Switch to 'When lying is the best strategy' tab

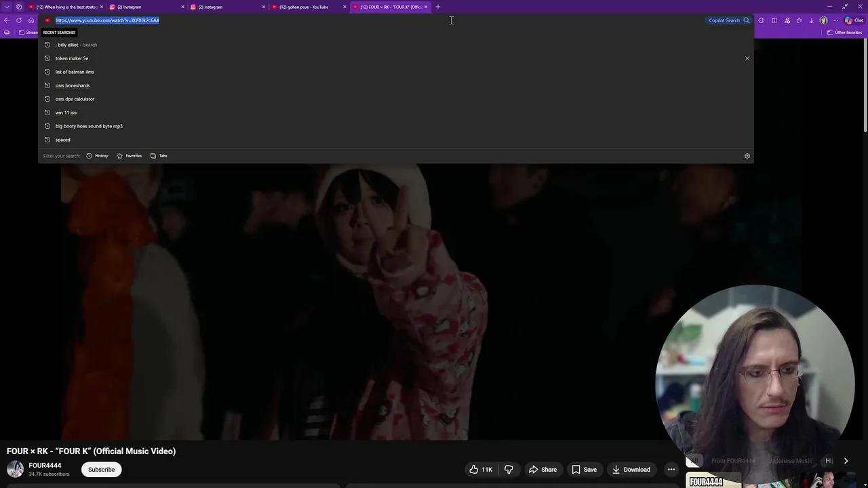[66, 7]
